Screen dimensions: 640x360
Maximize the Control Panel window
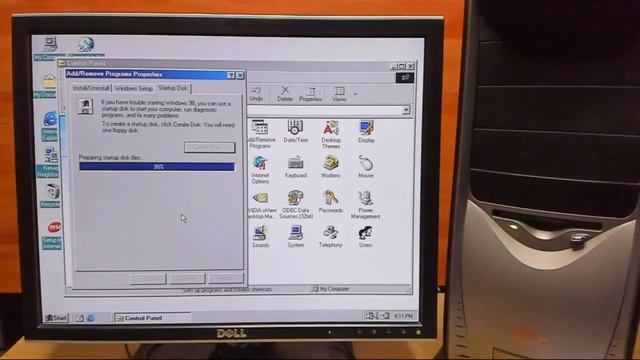click(402, 66)
